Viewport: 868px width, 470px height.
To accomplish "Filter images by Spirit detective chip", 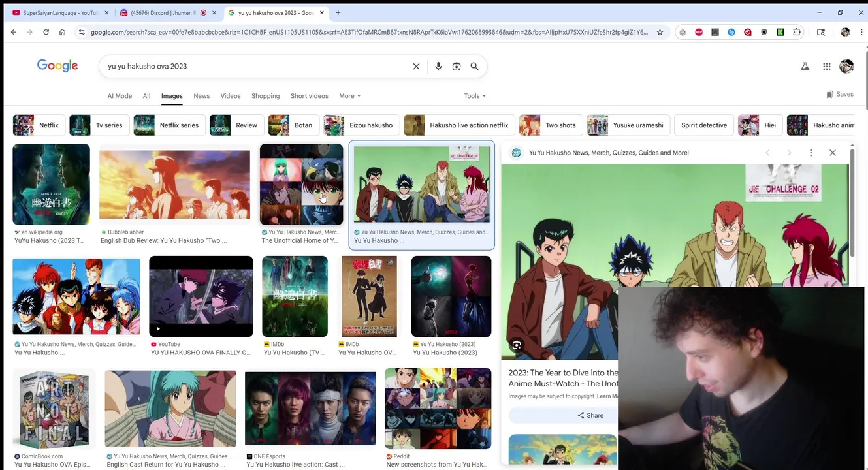I will pos(704,125).
